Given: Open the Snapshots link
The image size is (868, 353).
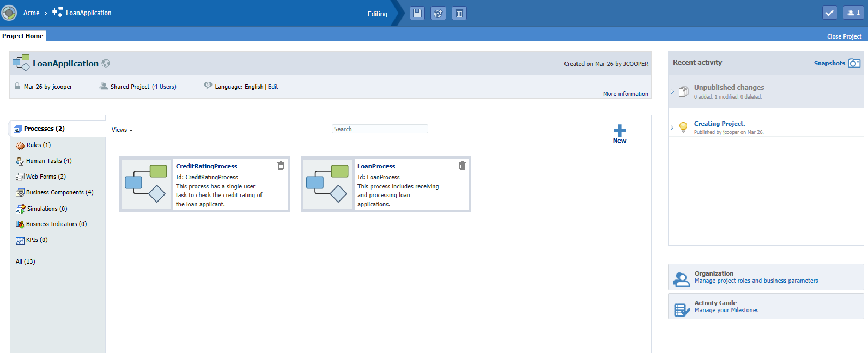Looking at the screenshot, I should pyautogui.click(x=829, y=63).
